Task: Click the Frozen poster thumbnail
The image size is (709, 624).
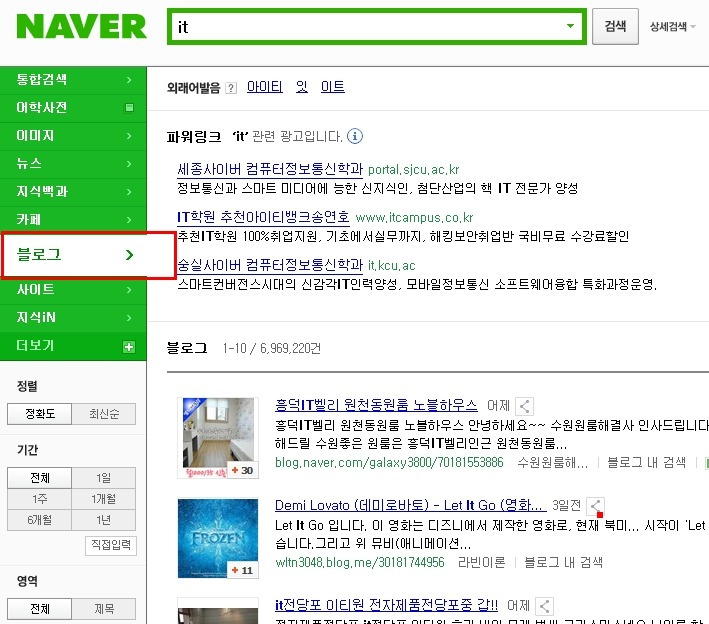Action: [x=218, y=538]
